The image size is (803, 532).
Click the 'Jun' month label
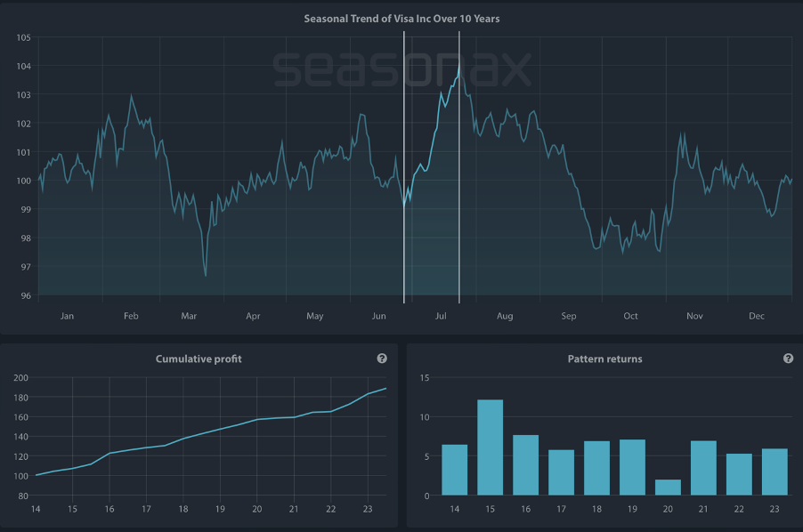379,316
